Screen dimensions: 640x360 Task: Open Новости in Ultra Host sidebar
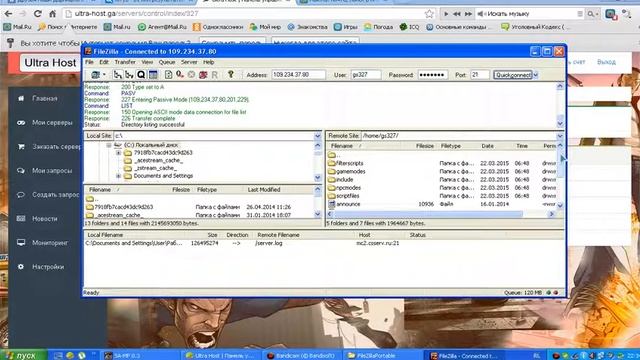(x=44, y=219)
